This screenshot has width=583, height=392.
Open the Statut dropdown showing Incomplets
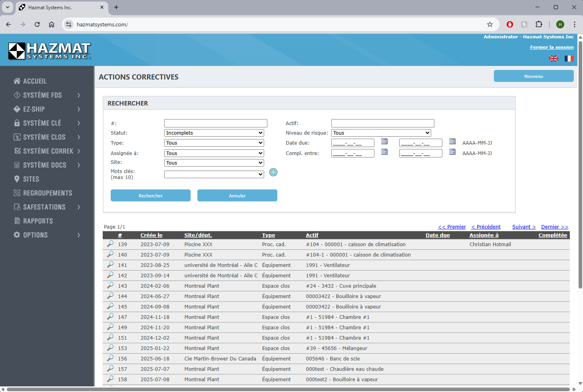(214, 133)
